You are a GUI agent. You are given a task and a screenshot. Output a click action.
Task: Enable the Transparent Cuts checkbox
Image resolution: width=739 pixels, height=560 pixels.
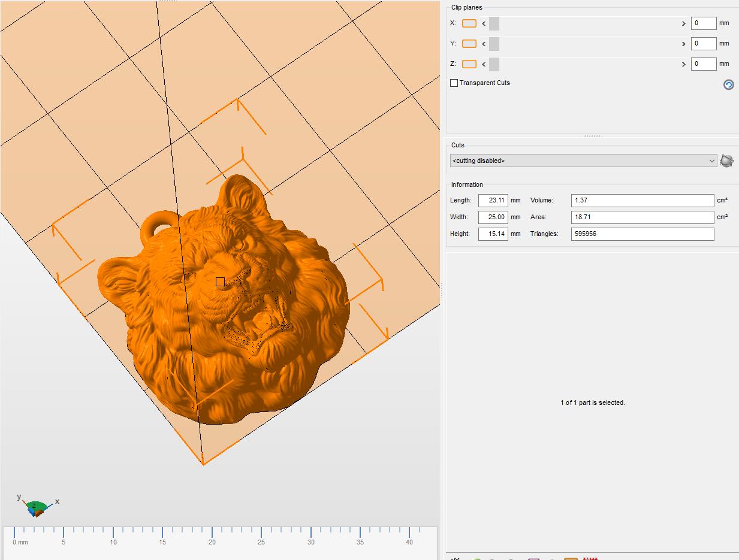[454, 83]
